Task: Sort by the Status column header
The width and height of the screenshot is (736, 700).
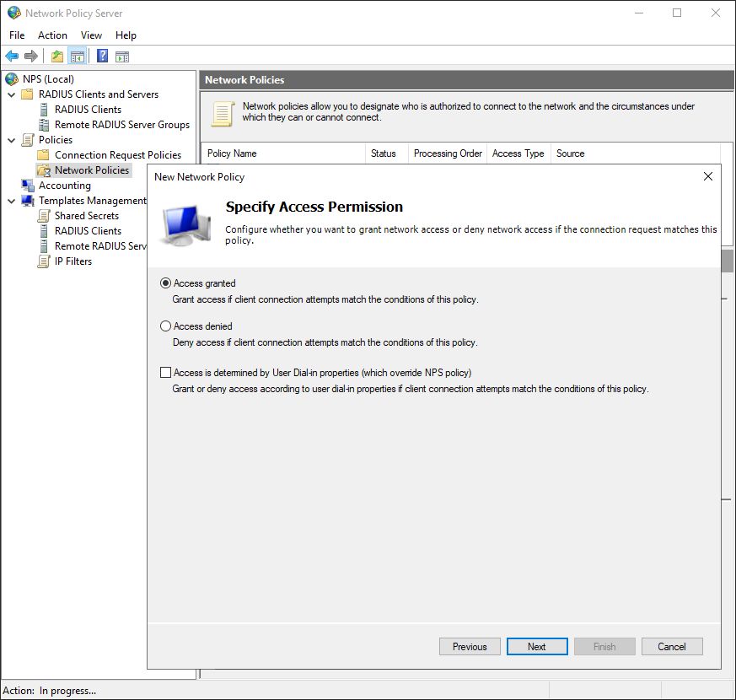Action: (x=387, y=153)
